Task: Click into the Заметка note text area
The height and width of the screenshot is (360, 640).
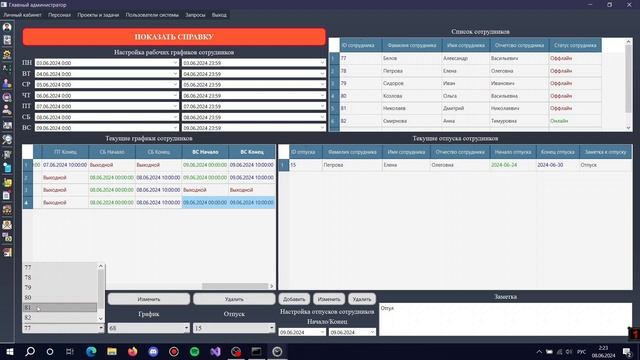Action: pos(505,319)
